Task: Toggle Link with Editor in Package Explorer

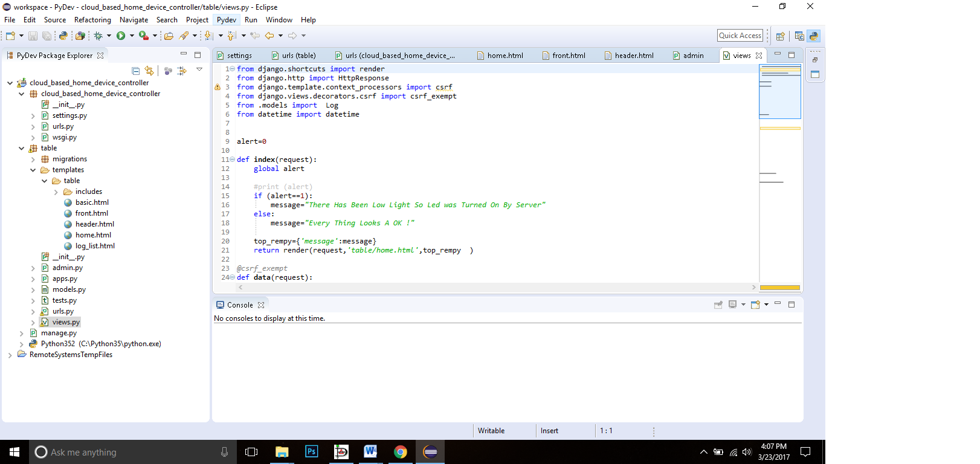Action: (x=149, y=71)
